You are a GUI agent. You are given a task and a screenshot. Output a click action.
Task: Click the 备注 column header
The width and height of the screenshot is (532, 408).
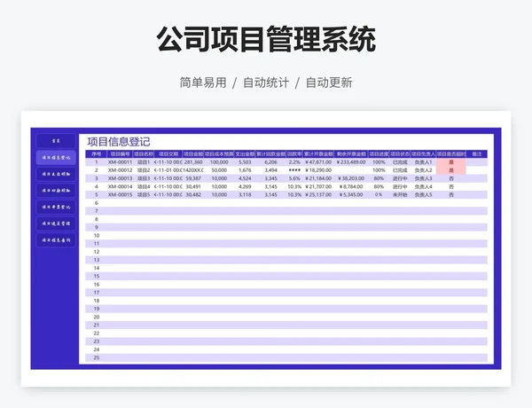[477, 154]
